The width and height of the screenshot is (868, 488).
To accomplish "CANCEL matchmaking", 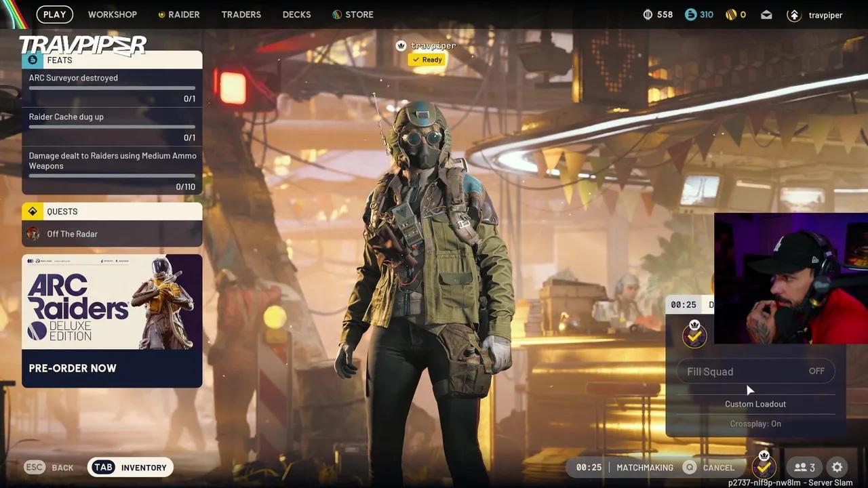I will pos(718,468).
